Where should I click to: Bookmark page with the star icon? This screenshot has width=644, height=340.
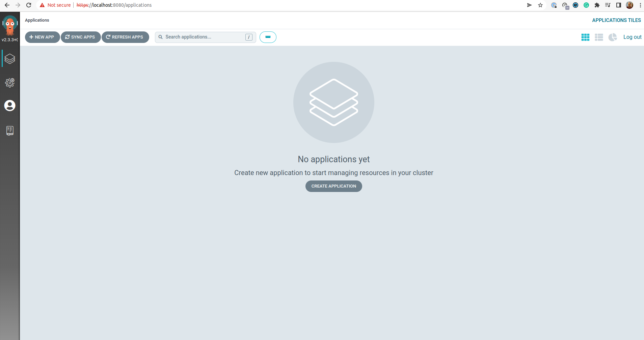click(540, 5)
